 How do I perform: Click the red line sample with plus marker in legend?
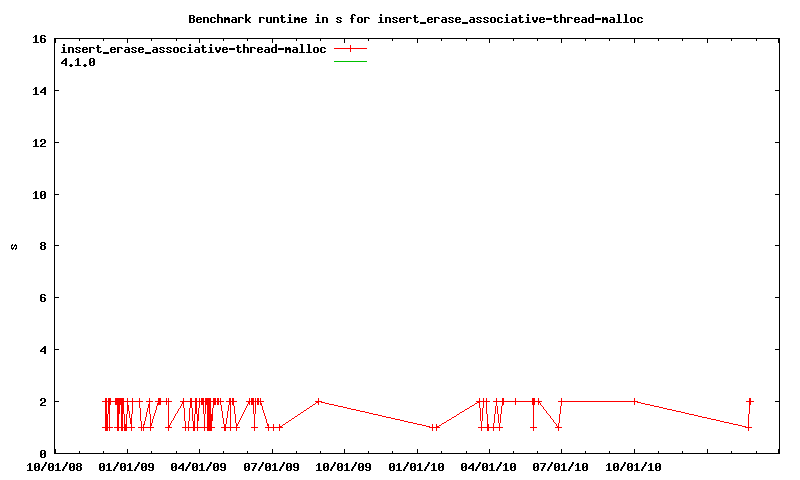(x=351, y=49)
